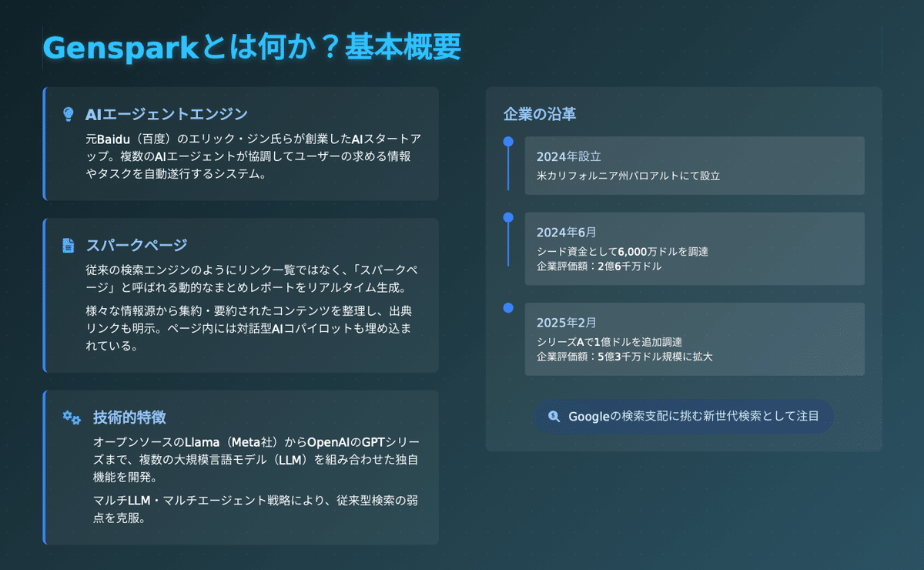Image resolution: width=924 pixels, height=570 pixels.
Task: Click the magnifying glass in the Google pill button
Action: pyautogui.click(x=553, y=416)
